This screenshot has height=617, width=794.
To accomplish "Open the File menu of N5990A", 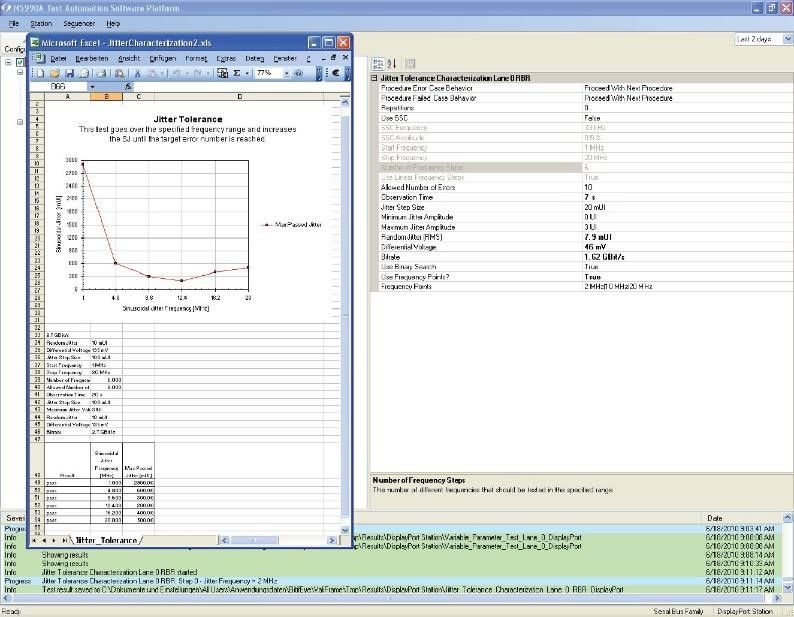I will 14,23.
